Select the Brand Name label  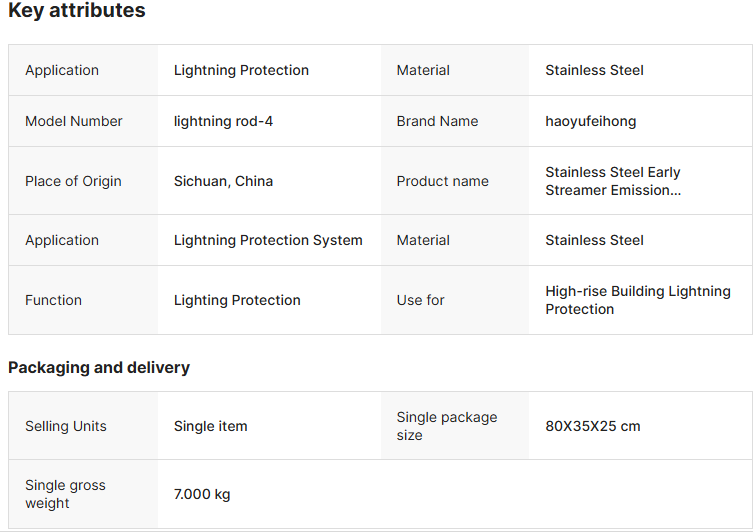(x=437, y=121)
